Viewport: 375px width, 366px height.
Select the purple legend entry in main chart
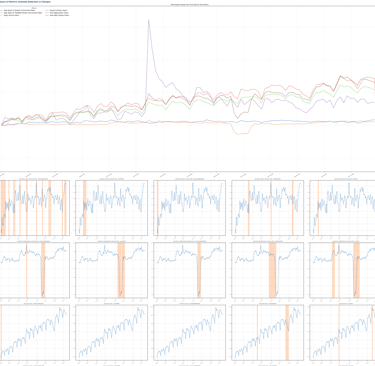(57, 13)
